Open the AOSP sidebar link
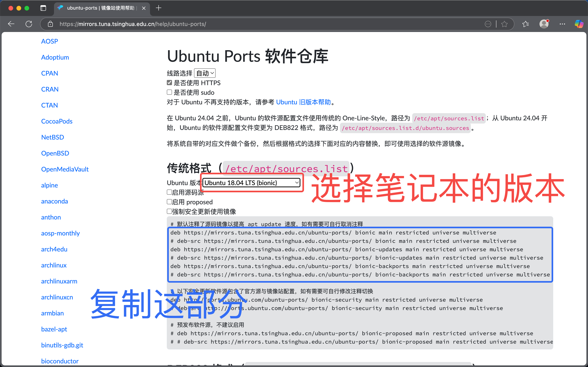The height and width of the screenshot is (367, 588). click(50, 41)
